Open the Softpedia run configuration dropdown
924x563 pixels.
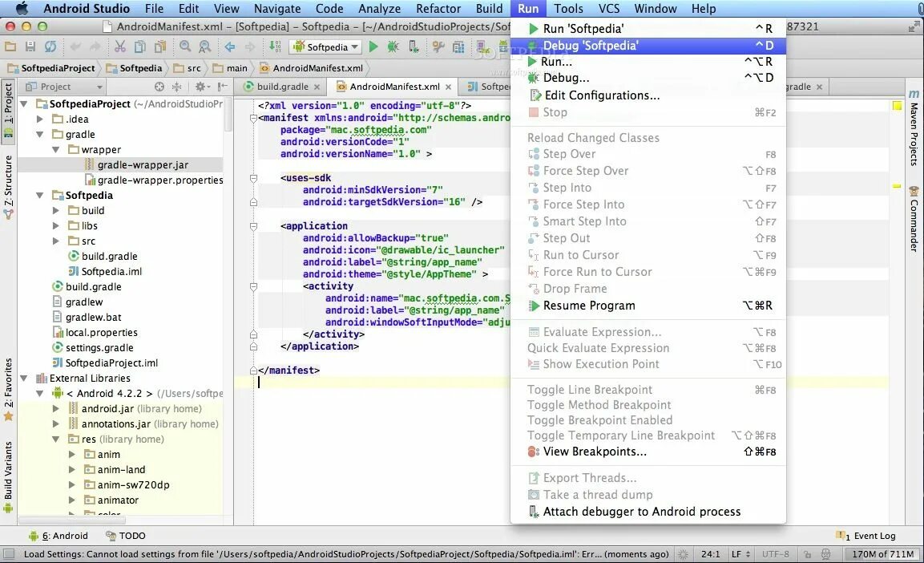(326, 47)
